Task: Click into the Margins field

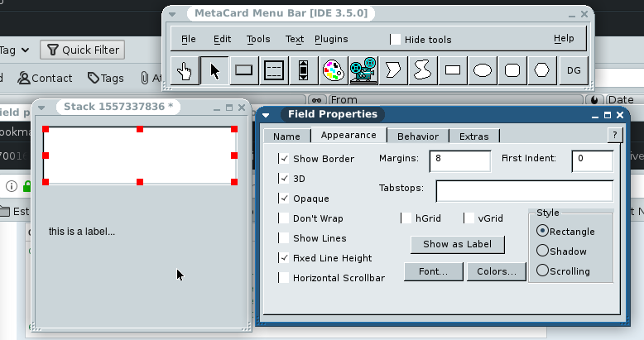Action: pyautogui.click(x=460, y=161)
